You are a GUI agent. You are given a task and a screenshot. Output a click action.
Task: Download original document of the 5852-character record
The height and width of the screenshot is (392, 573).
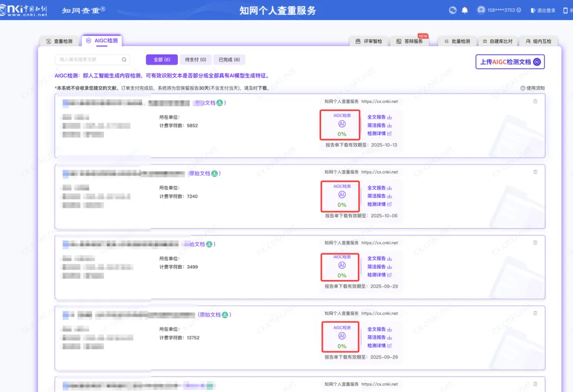click(220, 103)
